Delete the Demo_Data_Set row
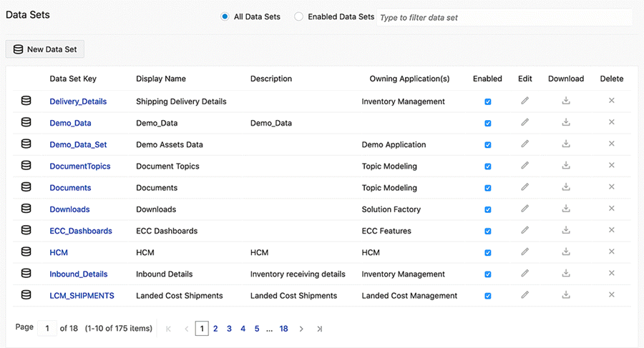Image resolution: width=644 pixels, height=348 pixels. click(x=612, y=144)
